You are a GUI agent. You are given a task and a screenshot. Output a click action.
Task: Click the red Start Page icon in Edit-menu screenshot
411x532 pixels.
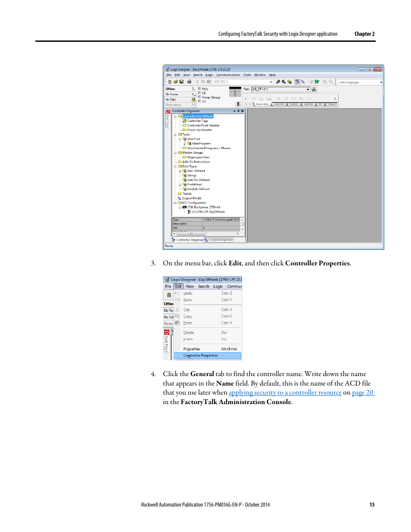pos(166,332)
